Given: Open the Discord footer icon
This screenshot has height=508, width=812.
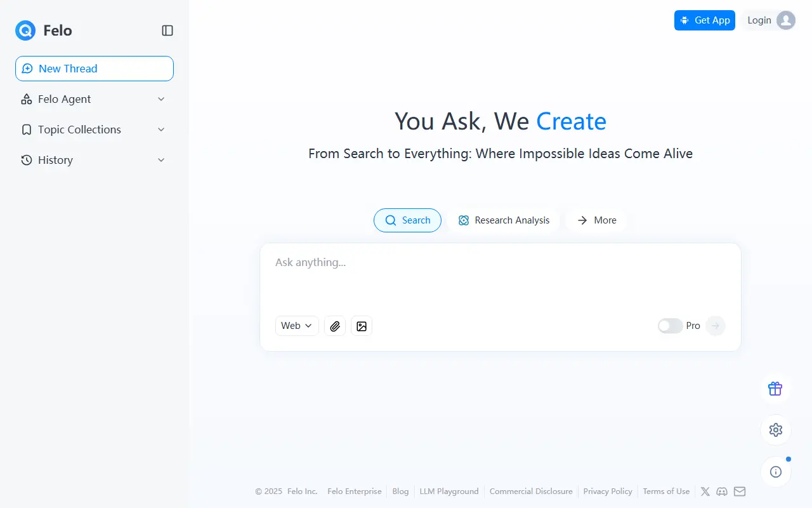Looking at the screenshot, I should coord(722,491).
